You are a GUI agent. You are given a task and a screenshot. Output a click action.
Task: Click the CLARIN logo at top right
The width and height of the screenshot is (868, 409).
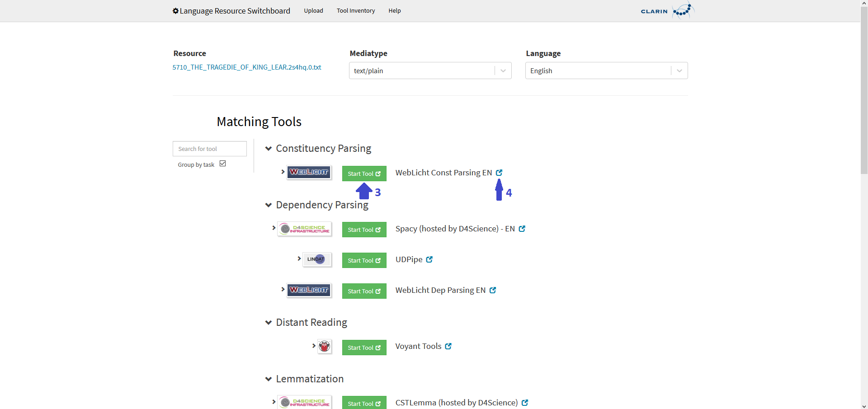[667, 10]
